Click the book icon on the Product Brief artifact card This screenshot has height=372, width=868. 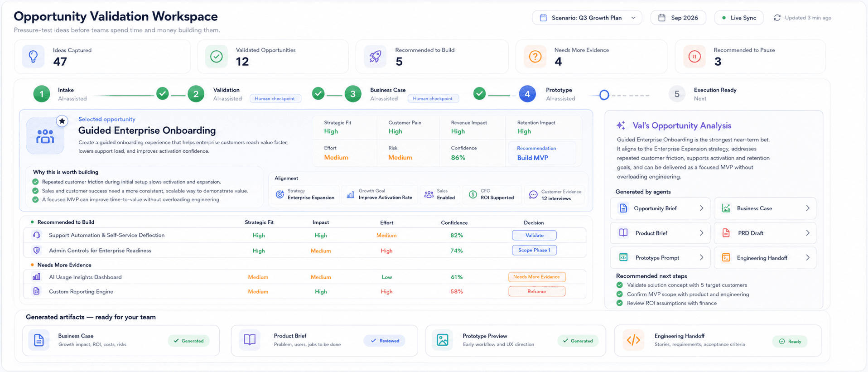tap(250, 340)
